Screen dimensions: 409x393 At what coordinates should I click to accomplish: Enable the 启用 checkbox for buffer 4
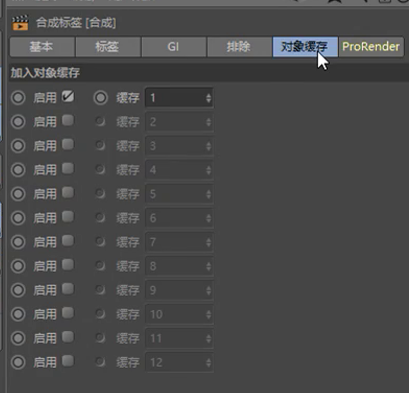tap(68, 169)
